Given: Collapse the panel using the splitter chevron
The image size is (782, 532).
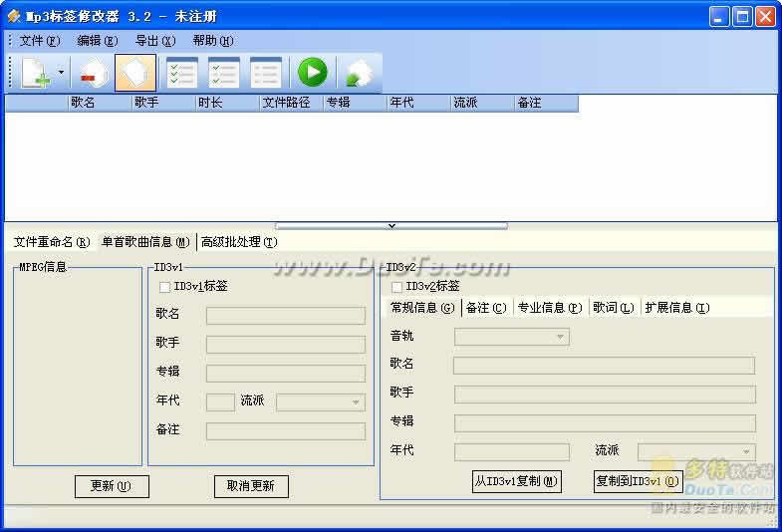Looking at the screenshot, I should tap(391, 225).
